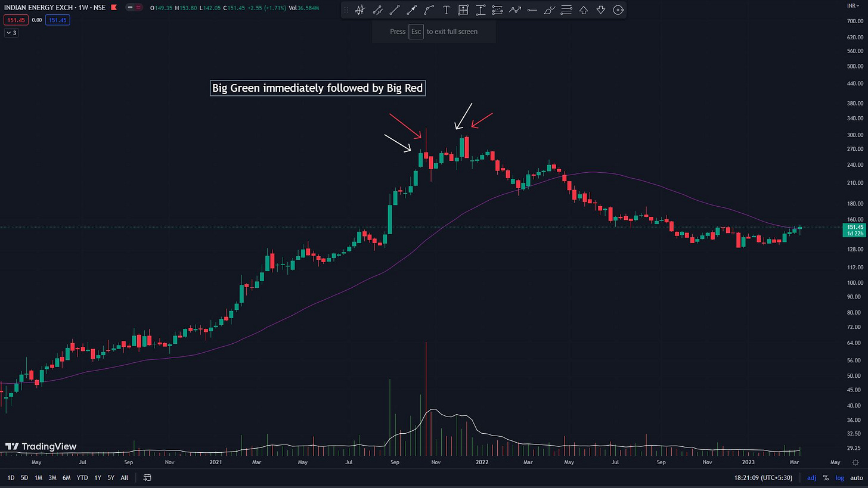Click the blue buy price 151.45 button

coord(58,20)
